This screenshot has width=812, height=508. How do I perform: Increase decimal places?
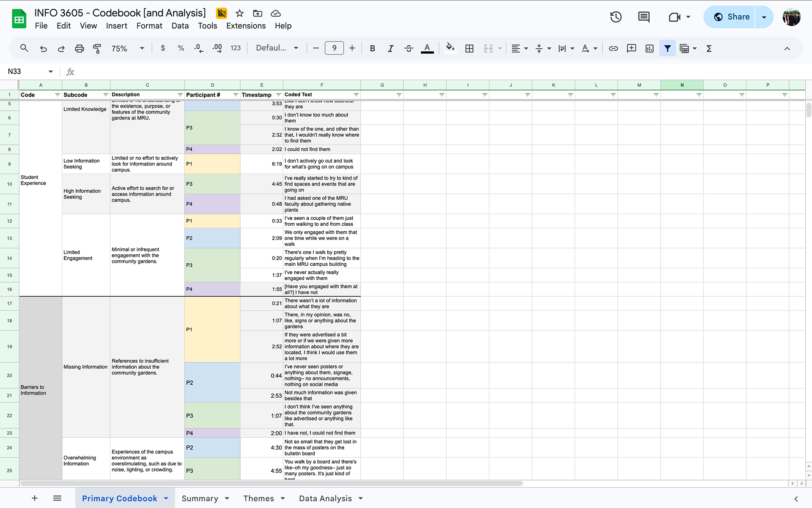click(x=217, y=48)
